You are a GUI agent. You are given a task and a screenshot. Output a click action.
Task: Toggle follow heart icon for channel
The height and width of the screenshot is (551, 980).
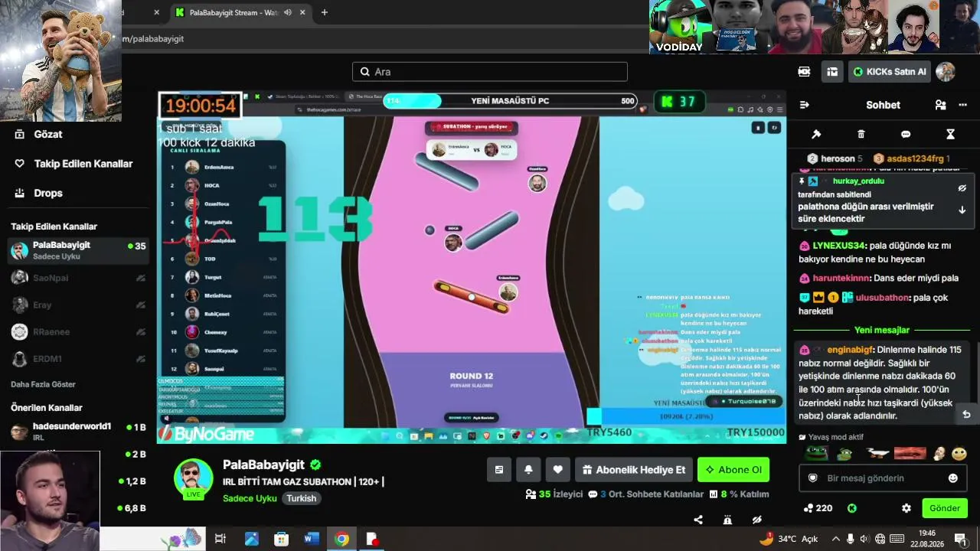click(558, 470)
